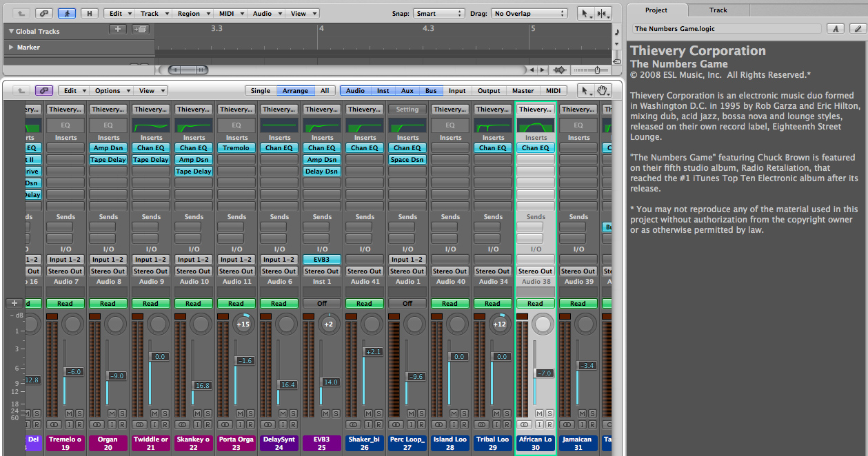Toggle the Catch playhead running-man button
Image resolution: width=868 pixels, height=456 pixels.
click(x=67, y=13)
